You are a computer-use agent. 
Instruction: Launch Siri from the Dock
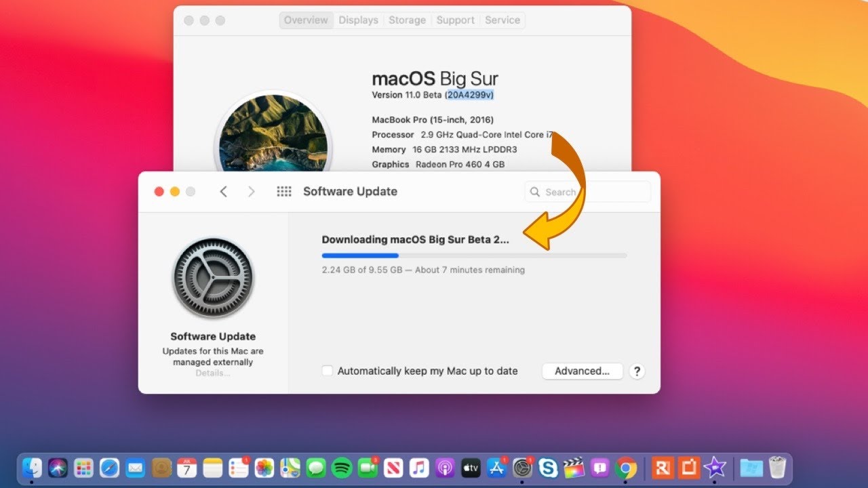click(x=58, y=468)
